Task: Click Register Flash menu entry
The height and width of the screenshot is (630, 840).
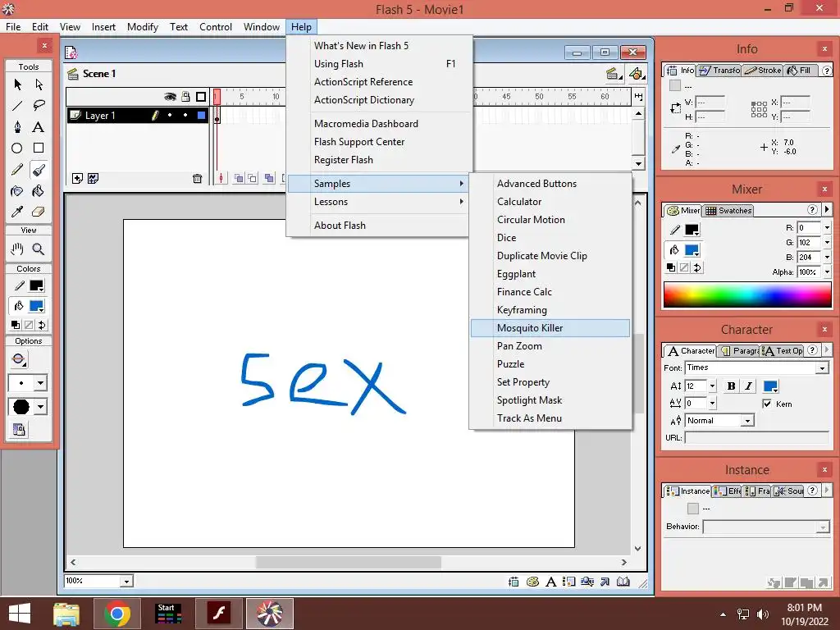Action: point(379,160)
